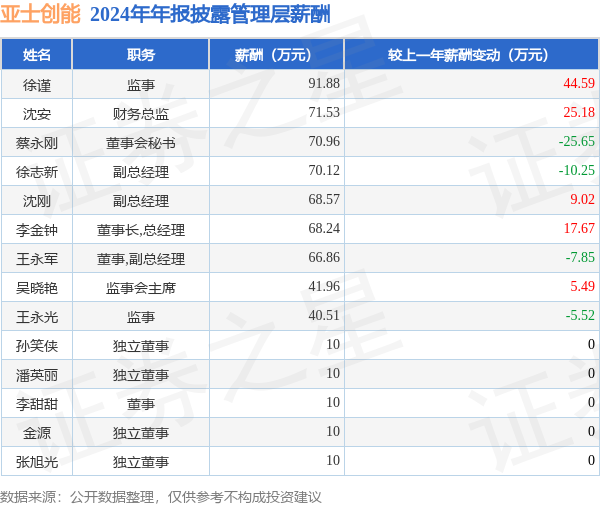Click the name 李金钟
Viewport: 600px width, 506px height.
pos(37,230)
